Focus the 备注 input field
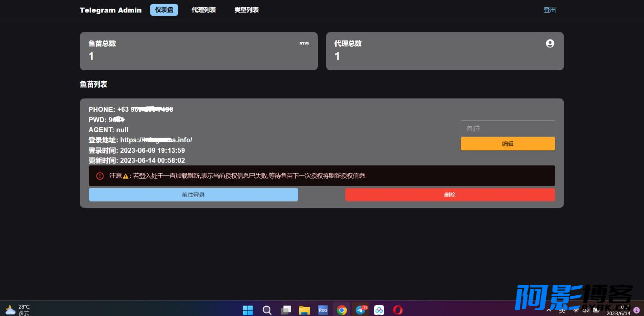Screen dimensions: 644x316 [x=508, y=129]
